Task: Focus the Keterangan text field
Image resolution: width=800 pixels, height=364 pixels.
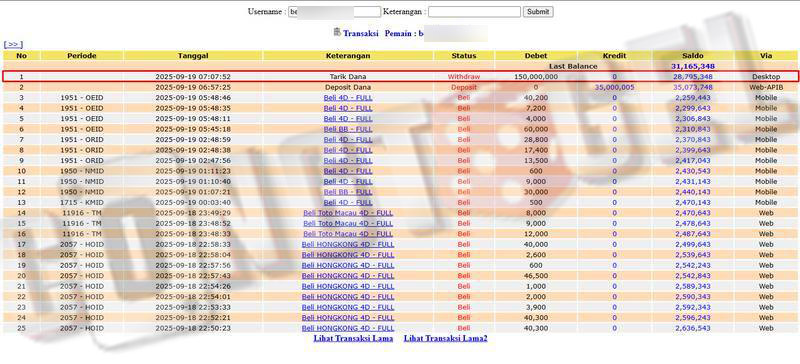Action: pyautogui.click(x=474, y=12)
